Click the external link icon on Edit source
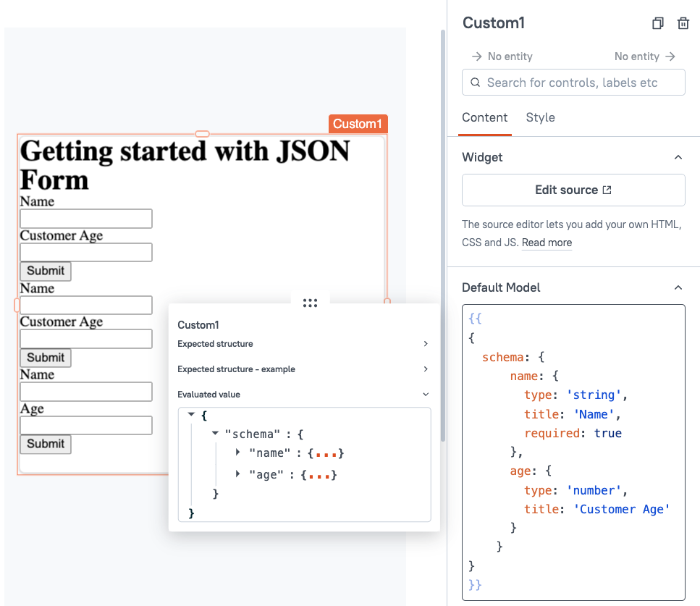The height and width of the screenshot is (606, 700). click(607, 190)
